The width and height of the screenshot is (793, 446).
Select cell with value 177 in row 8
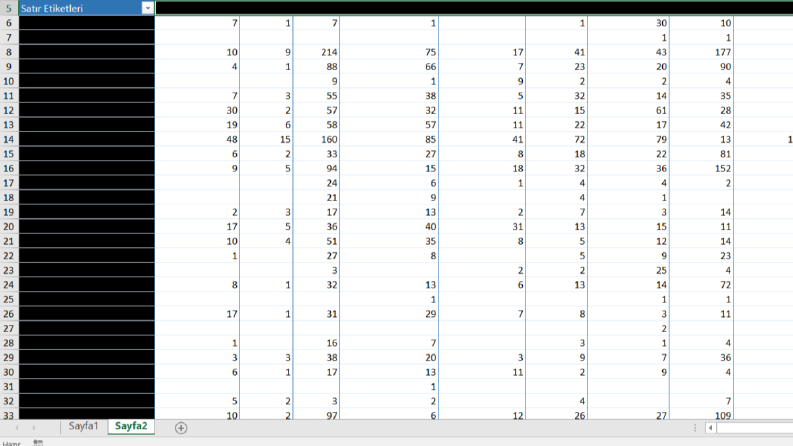coord(701,52)
